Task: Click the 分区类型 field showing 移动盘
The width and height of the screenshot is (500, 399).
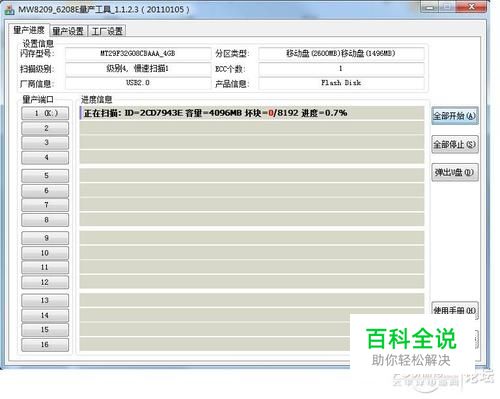Action: click(341, 53)
